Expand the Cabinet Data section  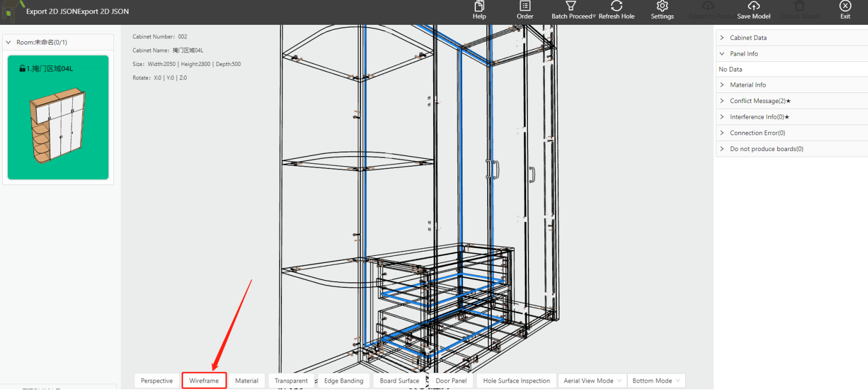[748, 38]
